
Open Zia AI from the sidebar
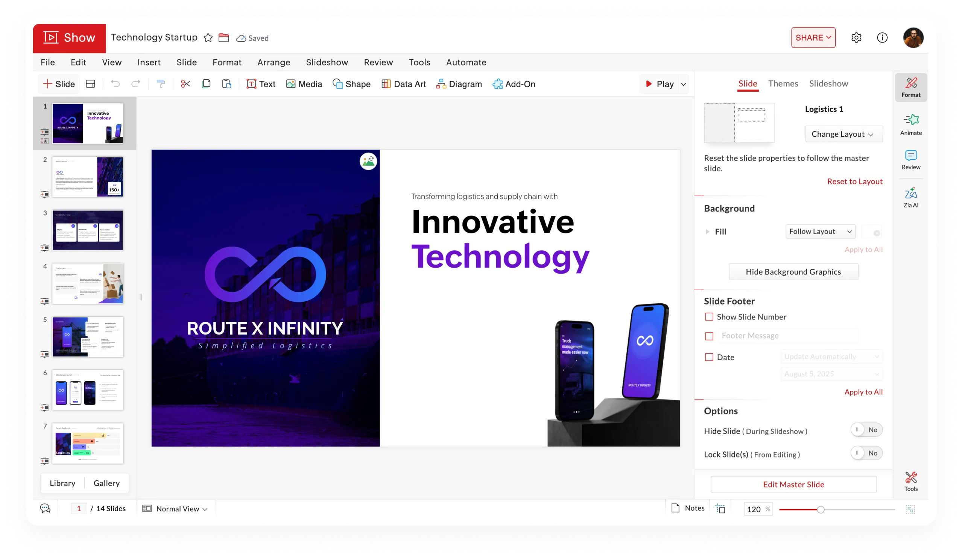910,197
